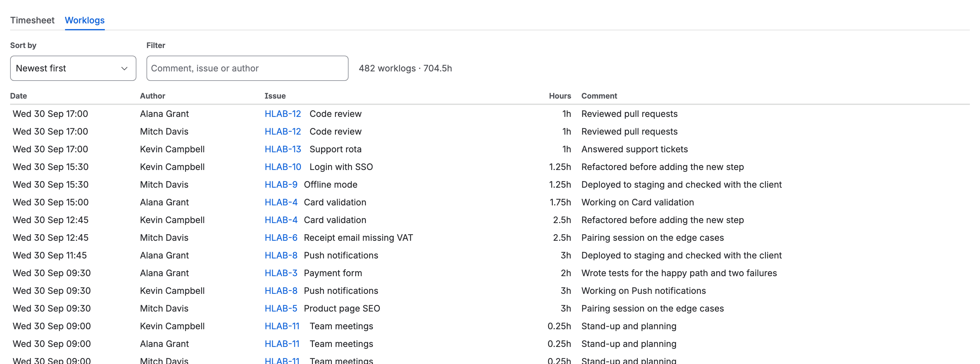Click the '482 worklogs · 704.5h' summary
The image size is (980, 364).
point(405,68)
